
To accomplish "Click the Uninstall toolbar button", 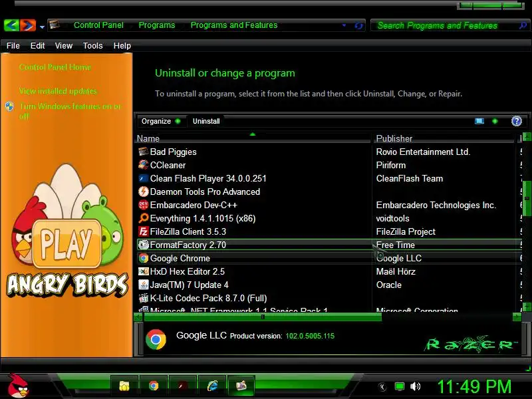I will (x=206, y=121).
